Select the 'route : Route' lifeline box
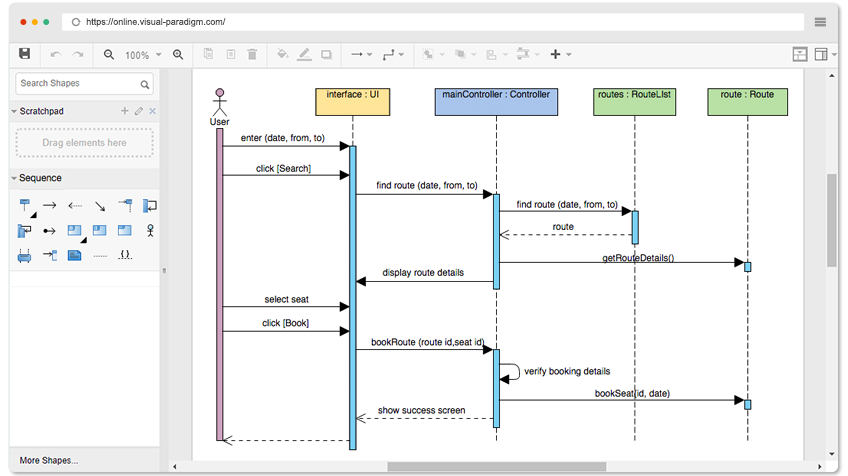 pyautogui.click(x=747, y=102)
